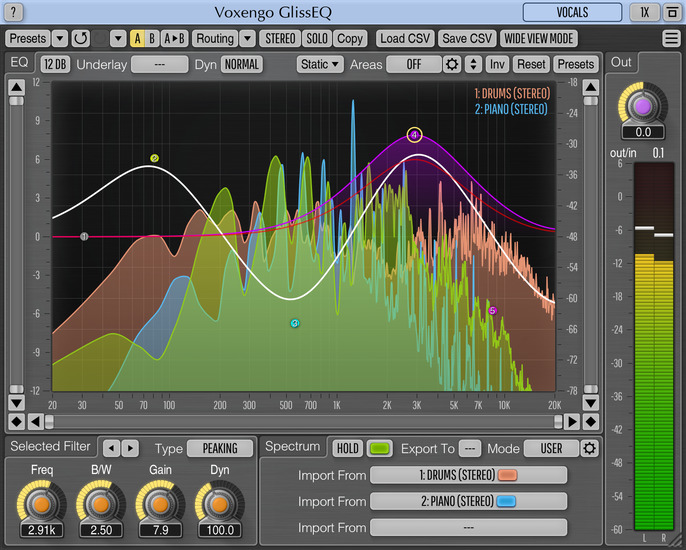
Task: Click the bottom-left diamond reset icon
Action: (17, 422)
